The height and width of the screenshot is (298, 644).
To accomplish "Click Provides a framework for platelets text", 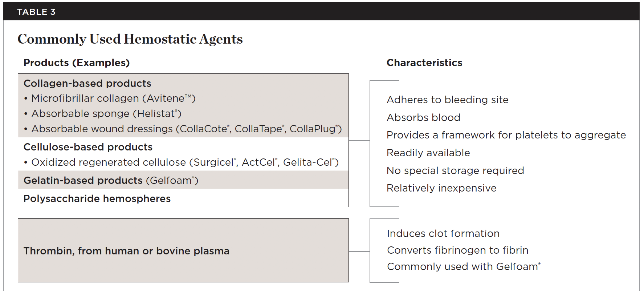I will (x=506, y=135).
